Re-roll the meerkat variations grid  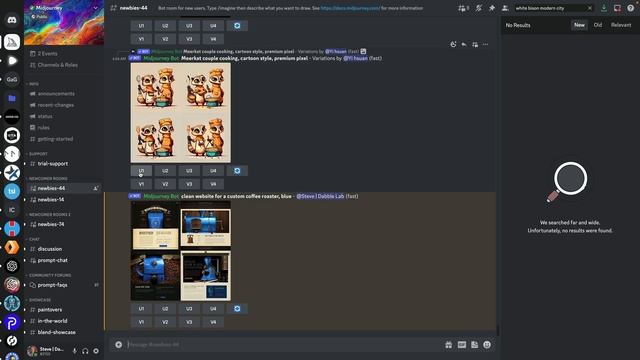[x=237, y=171]
